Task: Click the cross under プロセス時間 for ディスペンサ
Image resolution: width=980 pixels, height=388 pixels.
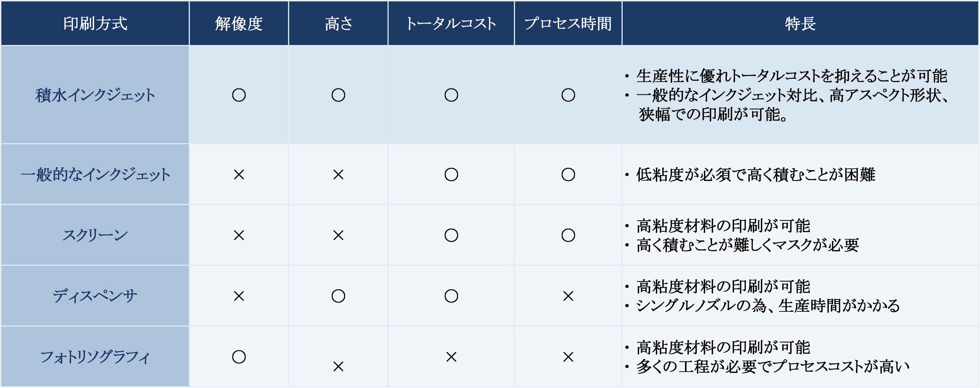Action: 568,296
